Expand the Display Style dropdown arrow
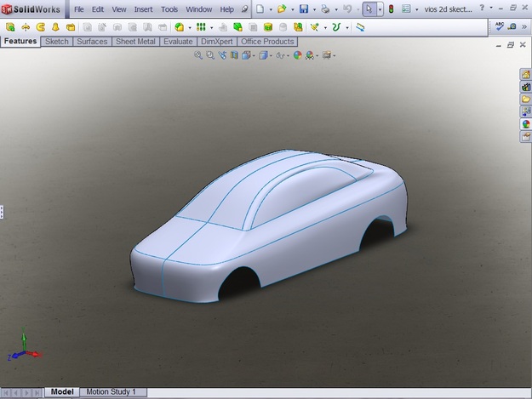This screenshot has height=399, width=532. point(271,56)
